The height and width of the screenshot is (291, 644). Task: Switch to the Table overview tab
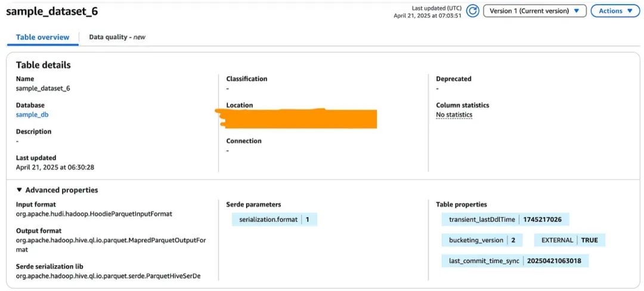[x=43, y=37]
